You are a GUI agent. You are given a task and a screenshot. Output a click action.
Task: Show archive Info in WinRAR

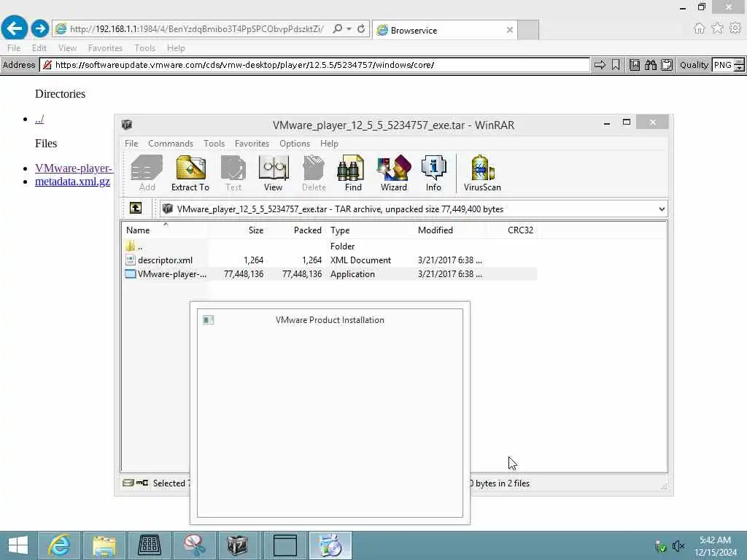coord(433,173)
